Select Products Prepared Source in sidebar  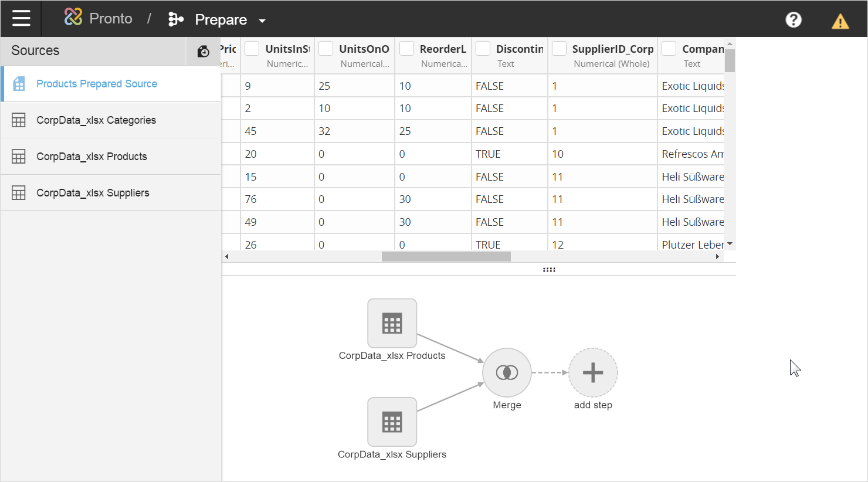pyautogui.click(x=97, y=84)
